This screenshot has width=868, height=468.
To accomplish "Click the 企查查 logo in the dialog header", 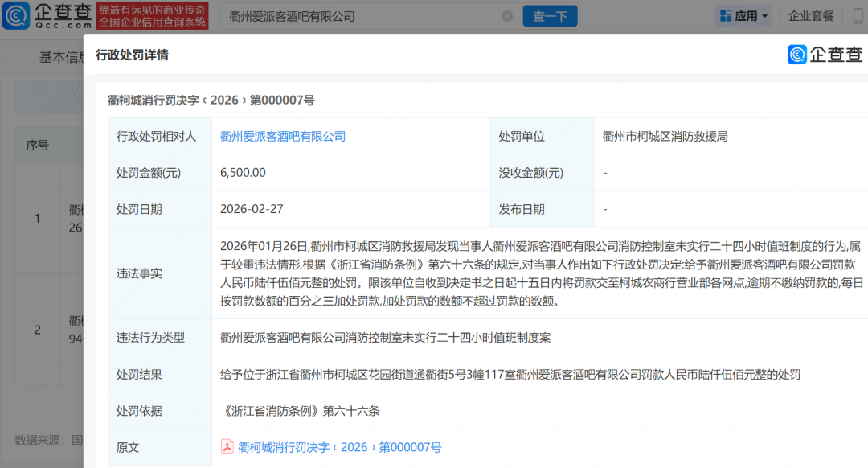I will 825,54.
